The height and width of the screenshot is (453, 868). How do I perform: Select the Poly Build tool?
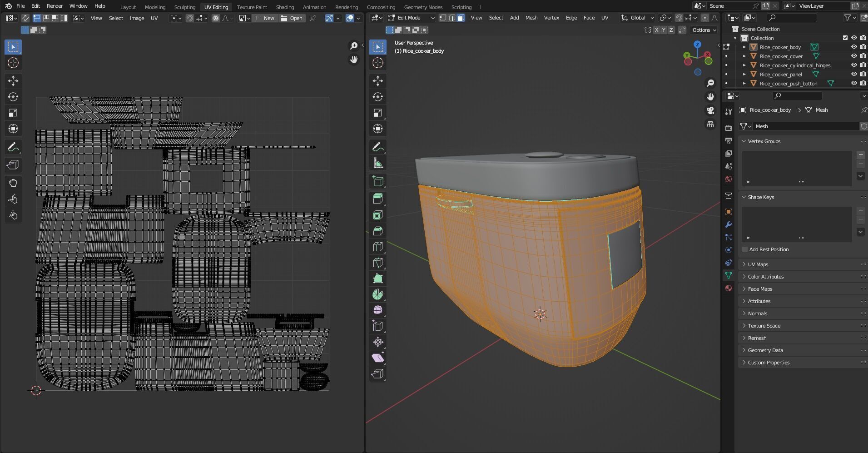pos(378,279)
